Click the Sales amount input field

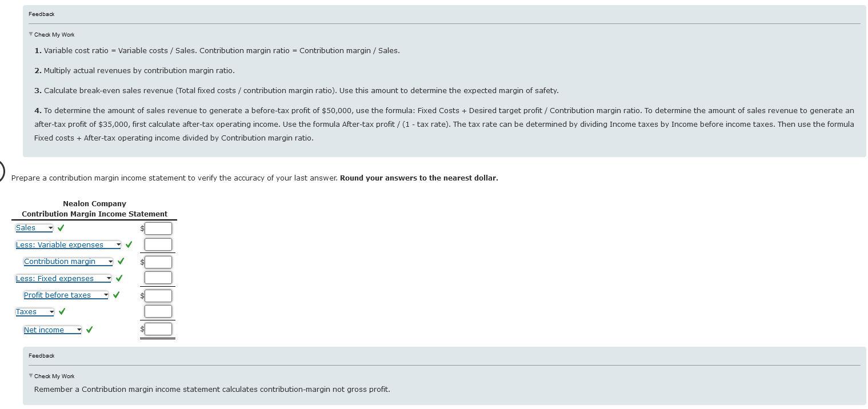tap(158, 228)
